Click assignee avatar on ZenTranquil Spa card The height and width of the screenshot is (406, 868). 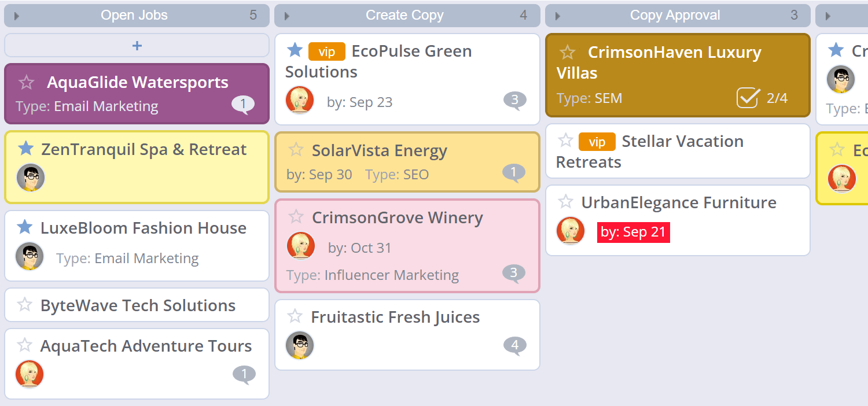tap(30, 178)
